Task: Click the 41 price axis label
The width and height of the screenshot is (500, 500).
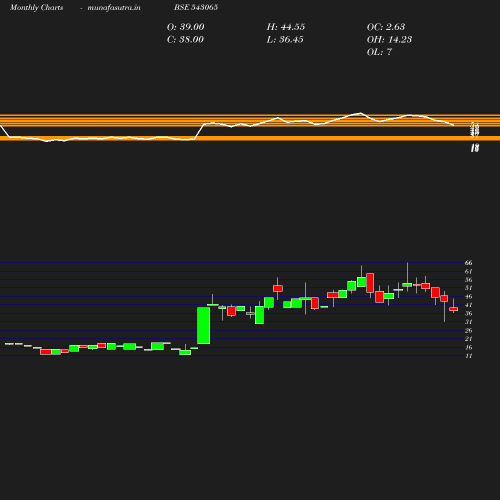Action: point(468,305)
